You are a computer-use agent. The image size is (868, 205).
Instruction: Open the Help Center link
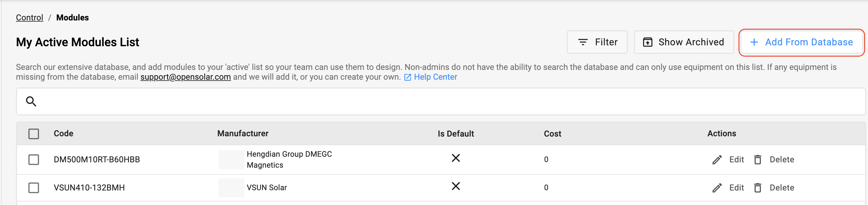(435, 77)
